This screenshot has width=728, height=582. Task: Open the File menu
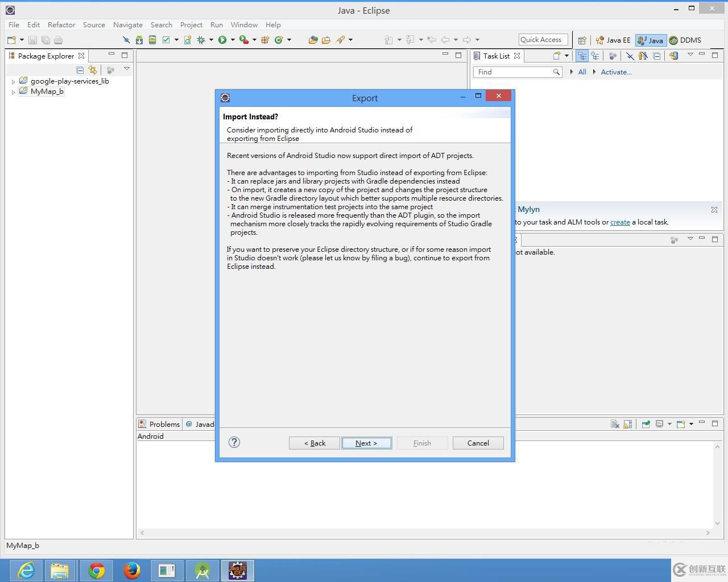tap(14, 25)
